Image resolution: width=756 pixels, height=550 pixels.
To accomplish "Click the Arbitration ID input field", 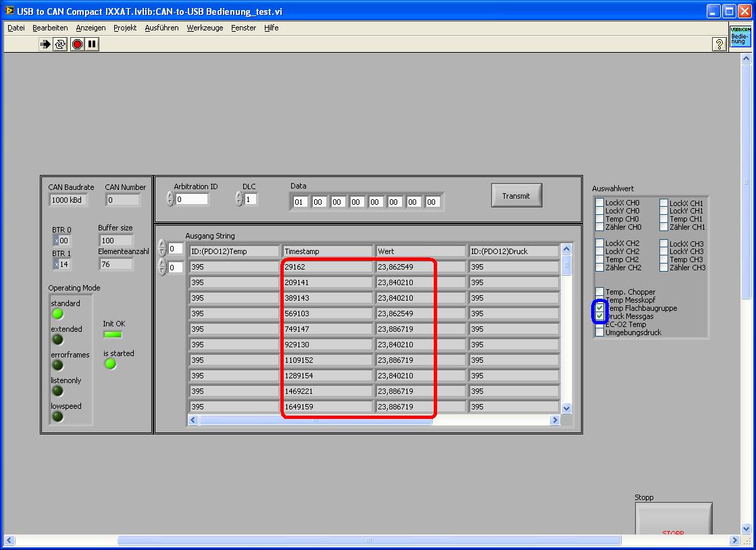I will tap(192, 199).
